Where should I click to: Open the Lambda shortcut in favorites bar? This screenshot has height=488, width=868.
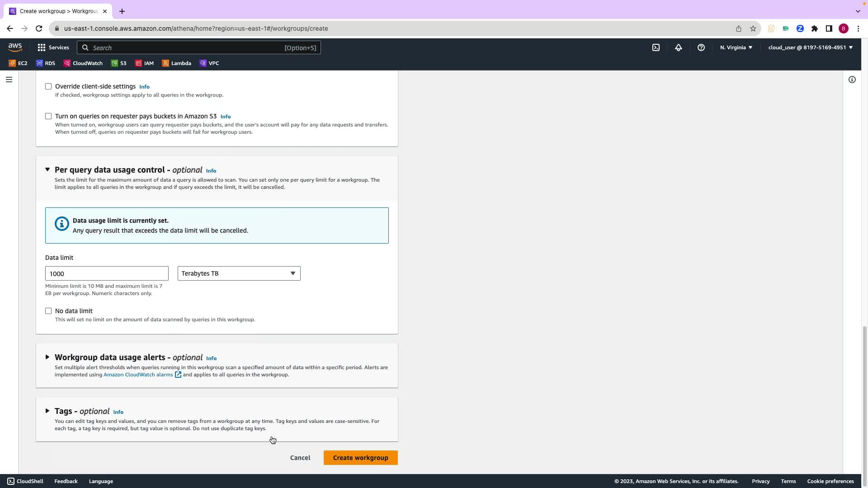pyautogui.click(x=177, y=63)
